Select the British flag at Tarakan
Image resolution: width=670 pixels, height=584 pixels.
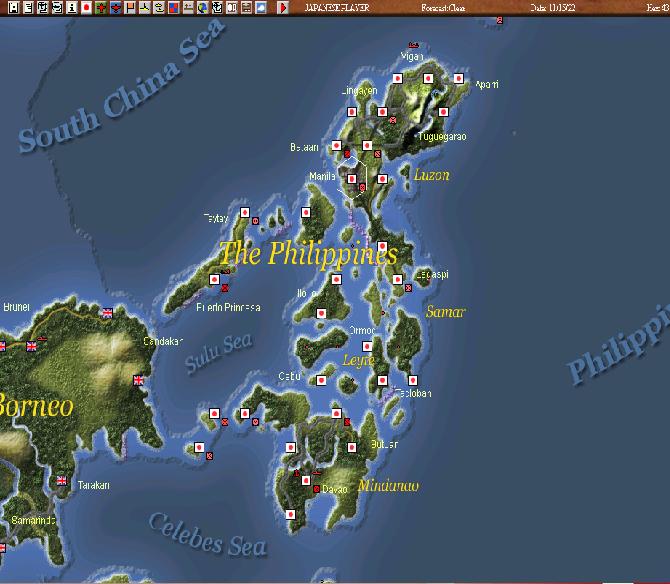click(x=62, y=481)
